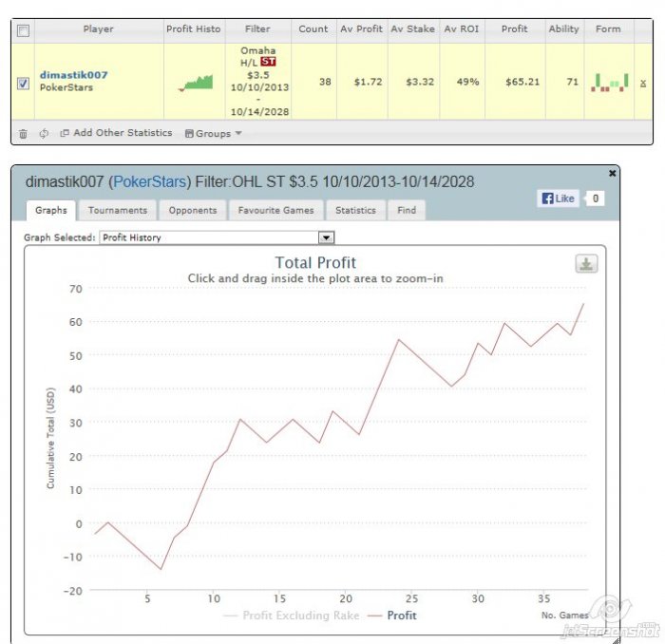665x644 pixels.
Task: Click the trash delete icon below the table
Action: 23,134
